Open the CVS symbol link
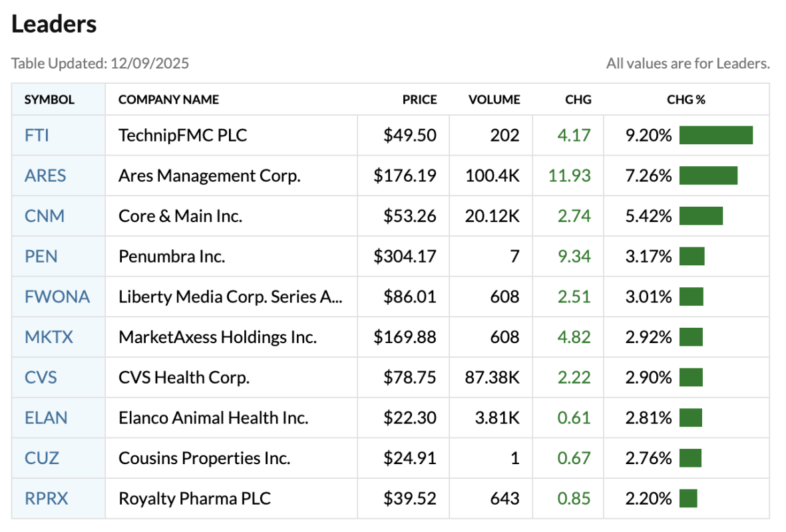Image resolution: width=786 pixels, height=532 pixels. [41, 378]
